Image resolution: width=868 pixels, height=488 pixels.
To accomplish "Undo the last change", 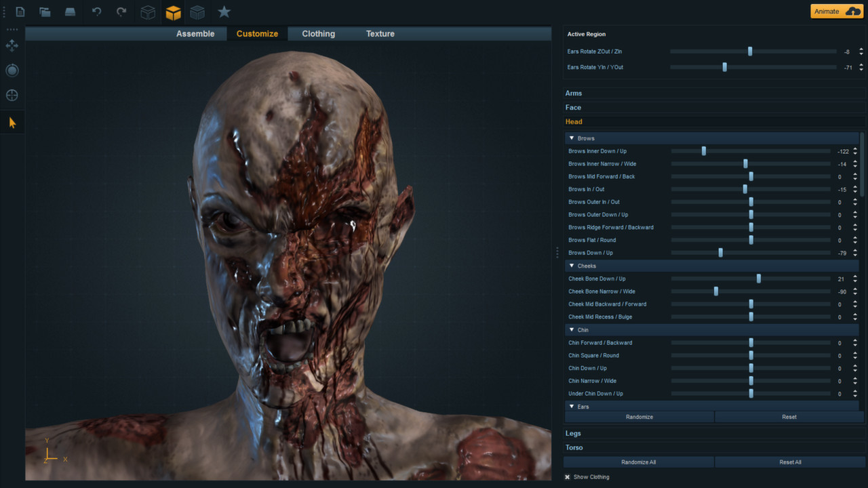I will pos(95,12).
